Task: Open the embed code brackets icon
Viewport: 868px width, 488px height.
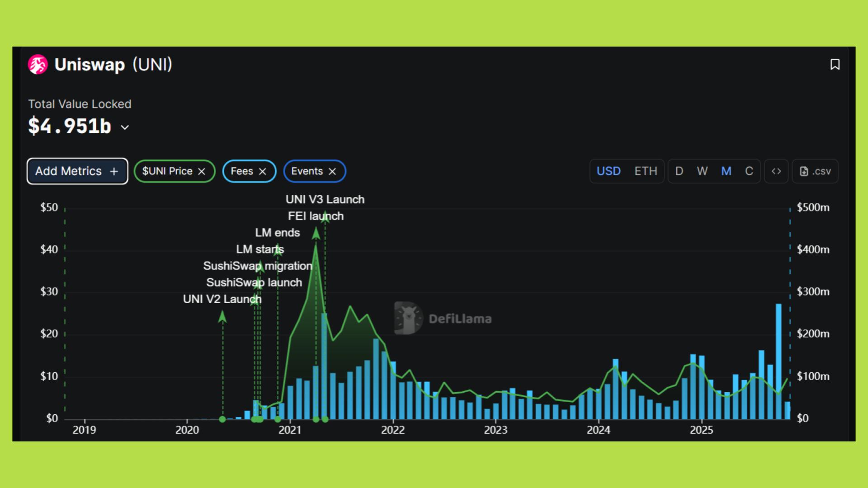Action: pyautogui.click(x=776, y=171)
